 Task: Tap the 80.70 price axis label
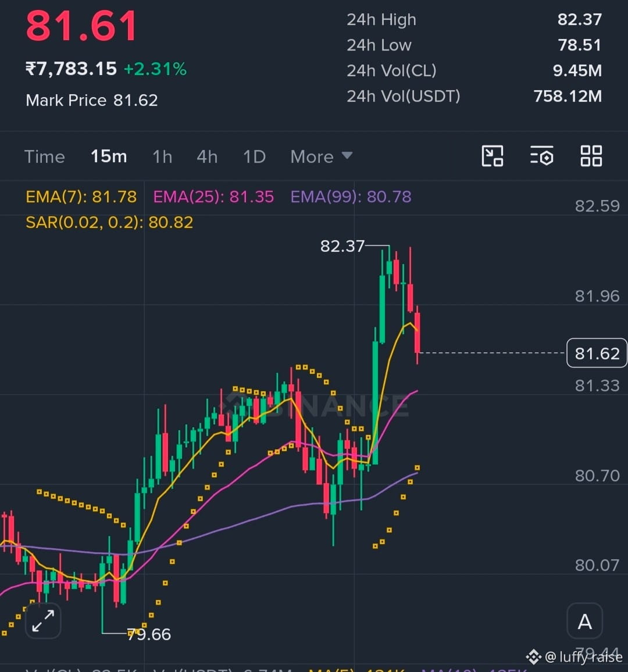click(x=597, y=476)
